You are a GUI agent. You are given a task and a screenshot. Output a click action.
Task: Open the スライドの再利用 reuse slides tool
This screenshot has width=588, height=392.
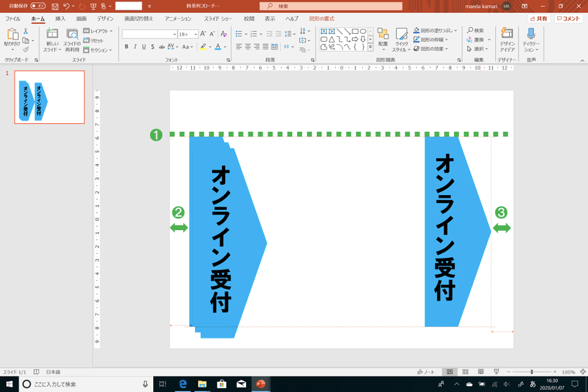[x=72, y=40]
